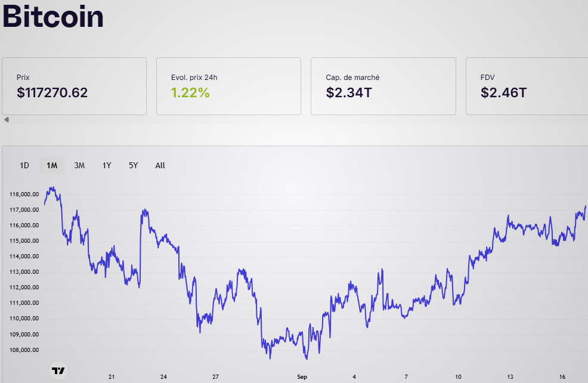Click the FDV stat card

527,86
